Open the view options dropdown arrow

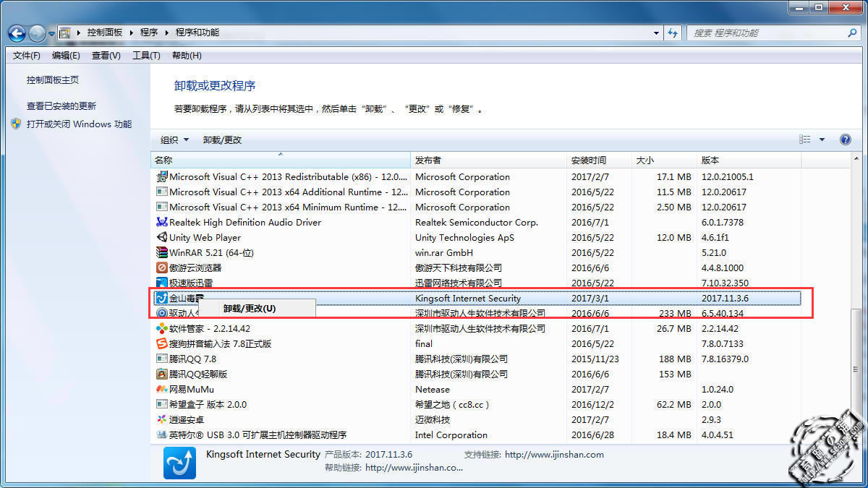coord(822,140)
